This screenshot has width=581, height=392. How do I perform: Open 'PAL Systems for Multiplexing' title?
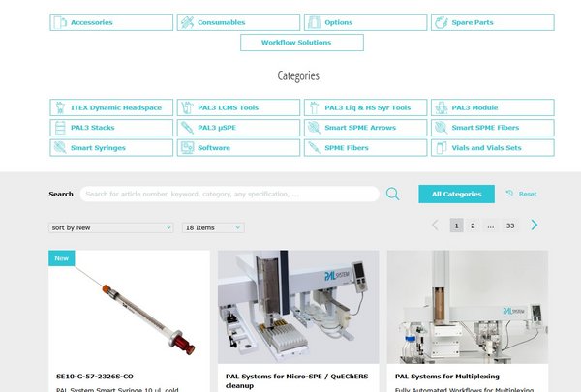[446, 377]
